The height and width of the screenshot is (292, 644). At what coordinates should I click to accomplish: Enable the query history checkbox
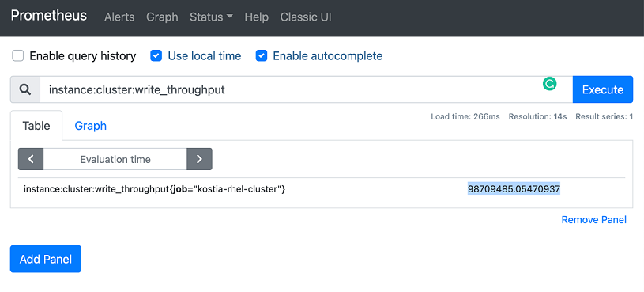point(17,56)
